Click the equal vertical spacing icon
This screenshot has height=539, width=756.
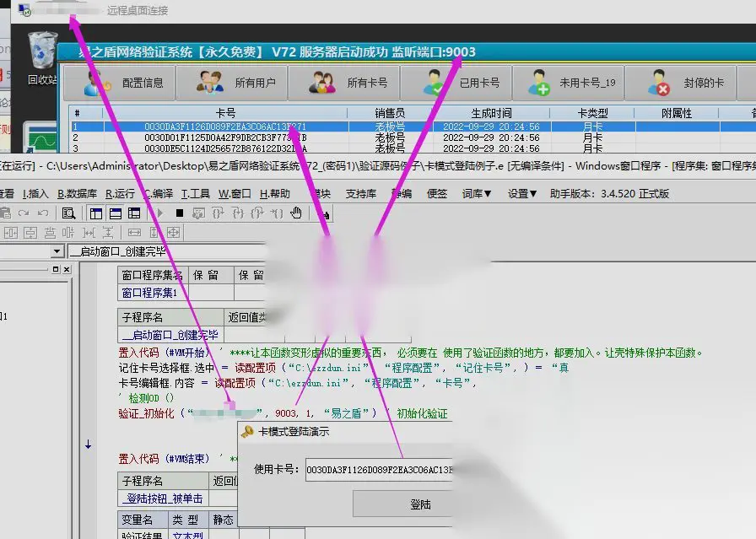[x=108, y=233]
